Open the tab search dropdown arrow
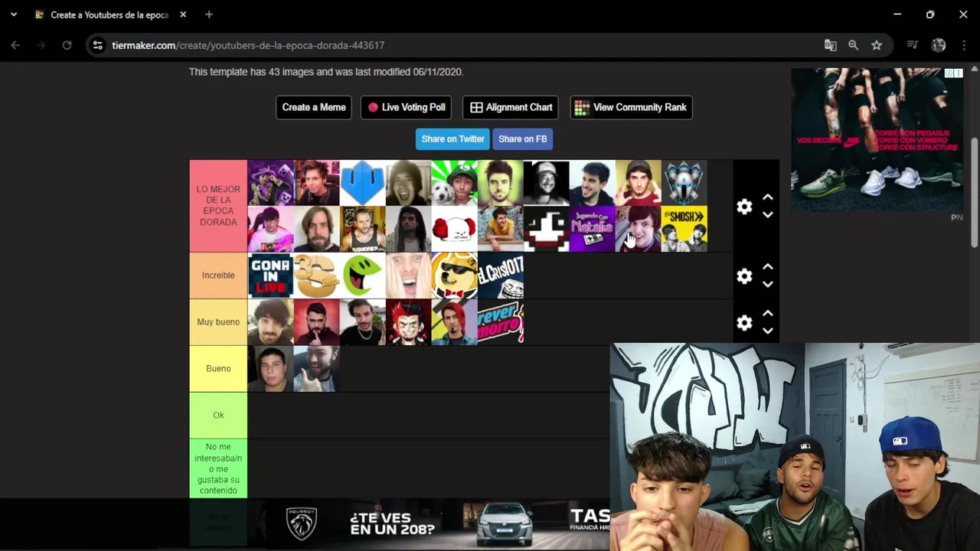 pos(13,15)
